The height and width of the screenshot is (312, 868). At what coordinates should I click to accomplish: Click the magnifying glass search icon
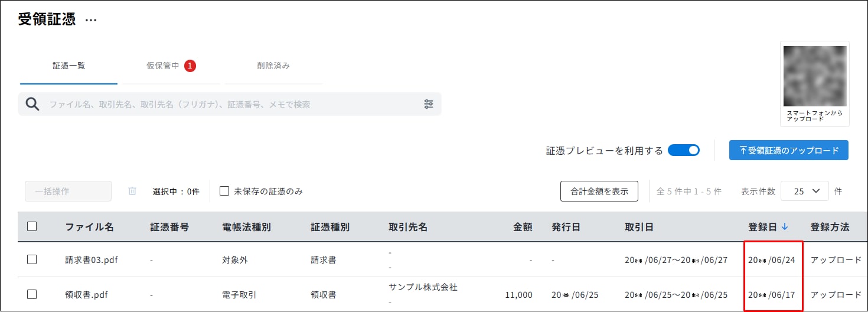point(32,104)
